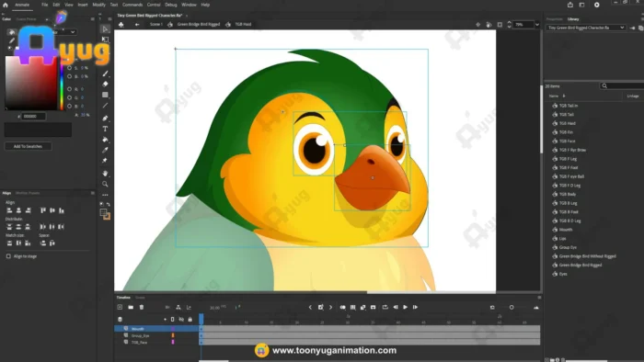
Task: Choose the Paint Bucket tool
Action: click(105, 140)
